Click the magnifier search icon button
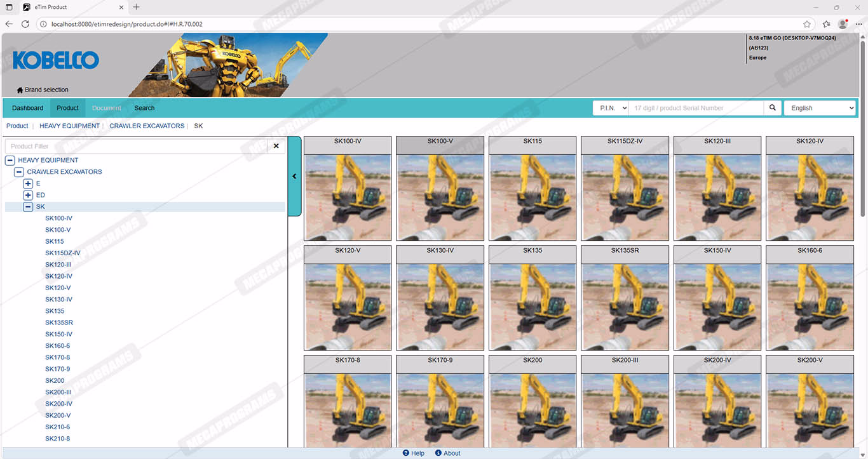This screenshot has width=868, height=459. (772, 108)
